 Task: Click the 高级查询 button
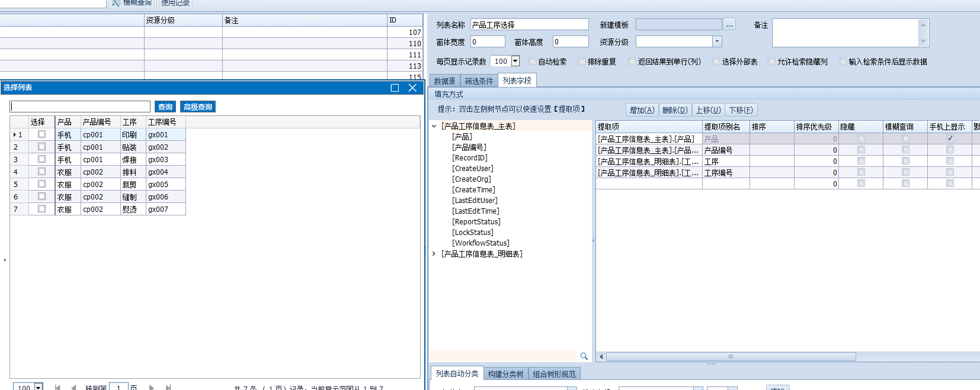pyautogui.click(x=197, y=107)
